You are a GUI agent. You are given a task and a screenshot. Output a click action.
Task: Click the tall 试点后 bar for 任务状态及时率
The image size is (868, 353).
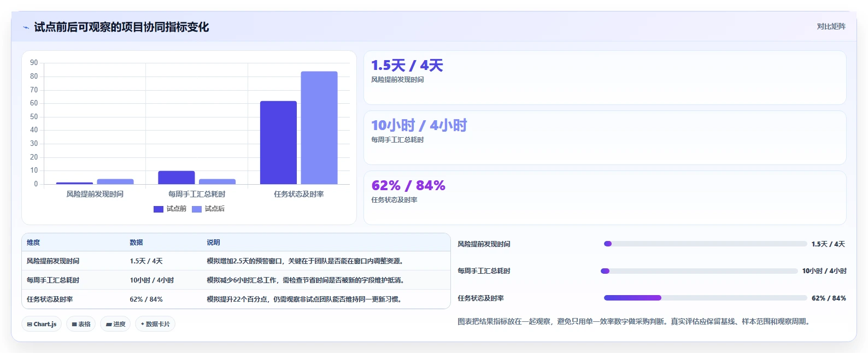point(319,128)
